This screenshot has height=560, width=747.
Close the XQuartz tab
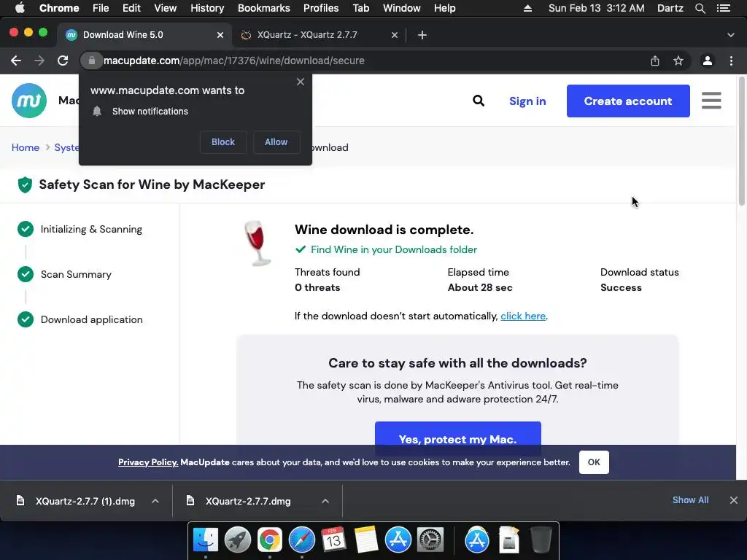395,35
